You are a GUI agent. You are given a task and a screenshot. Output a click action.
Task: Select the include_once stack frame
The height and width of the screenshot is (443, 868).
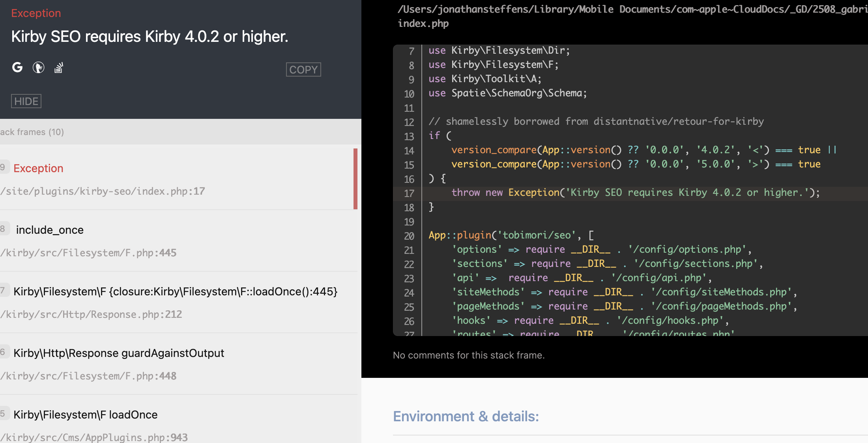point(50,230)
